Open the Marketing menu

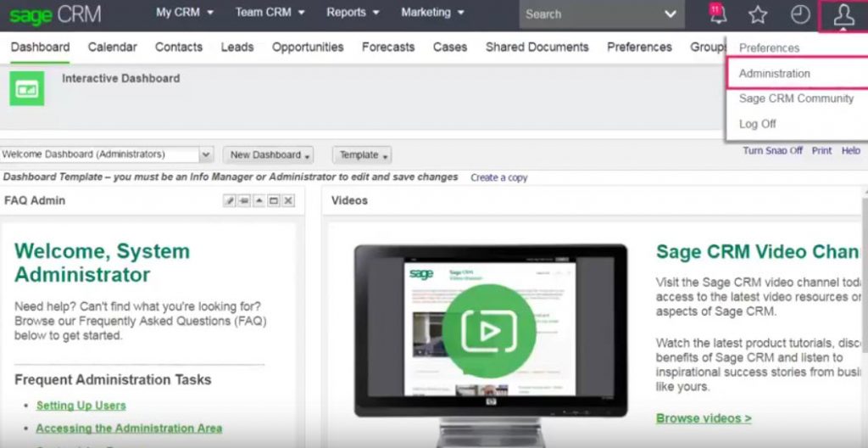coord(432,12)
